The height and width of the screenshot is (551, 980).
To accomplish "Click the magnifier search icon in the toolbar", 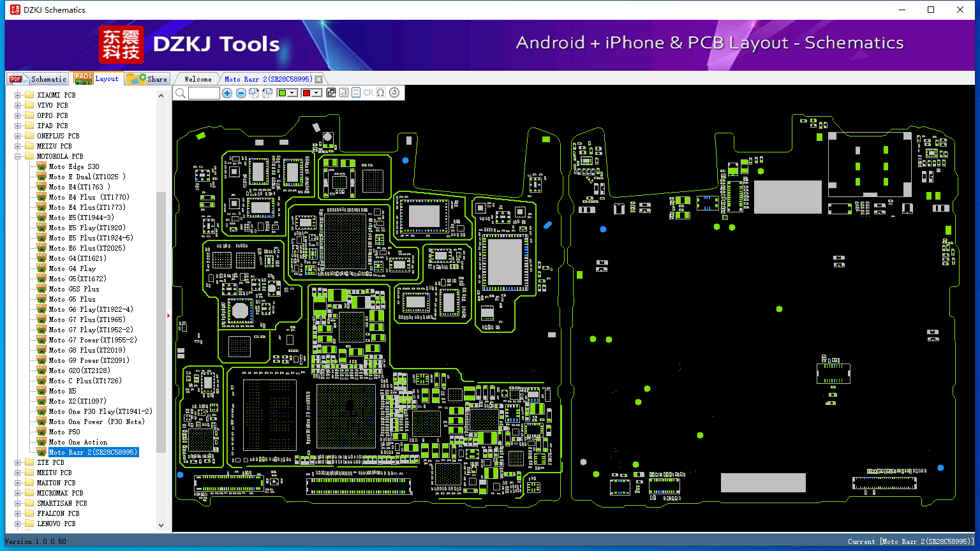I will point(181,93).
